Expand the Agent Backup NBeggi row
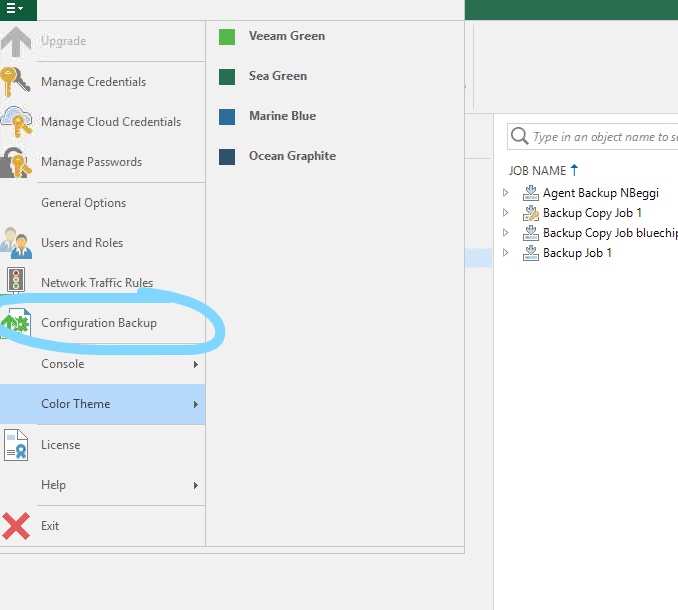This screenshot has width=678, height=610. pyautogui.click(x=505, y=192)
